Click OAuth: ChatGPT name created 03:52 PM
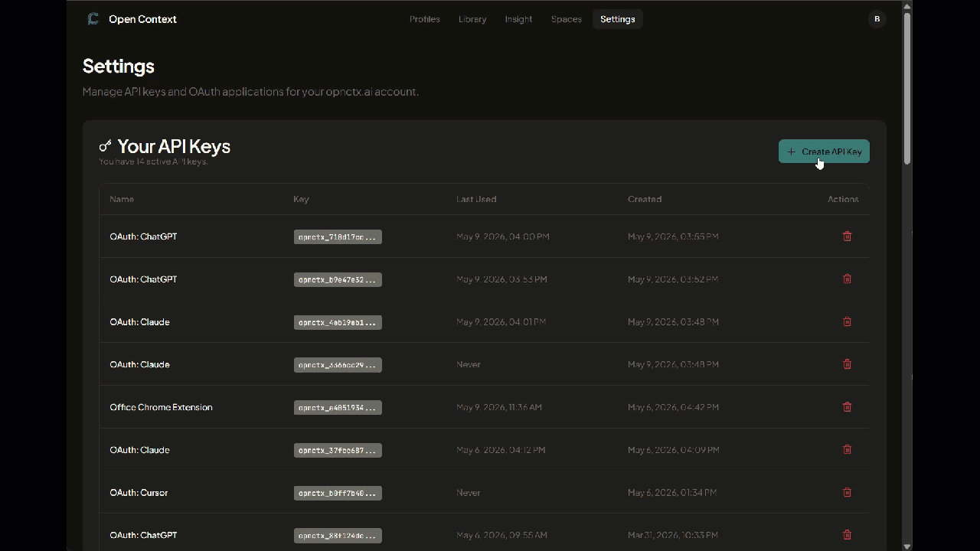 click(143, 279)
